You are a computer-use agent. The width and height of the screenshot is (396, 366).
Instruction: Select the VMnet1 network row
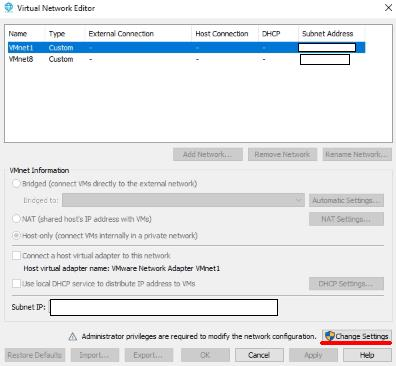pyautogui.click(x=186, y=47)
